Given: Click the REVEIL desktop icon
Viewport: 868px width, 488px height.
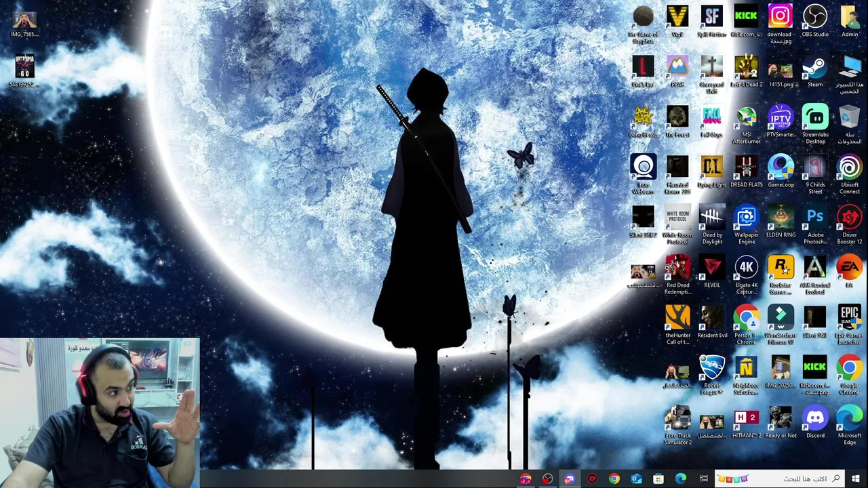Looking at the screenshot, I should coord(712,272).
